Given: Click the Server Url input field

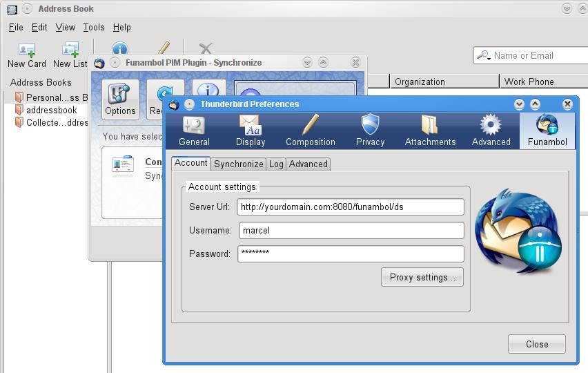Looking at the screenshot, I should pyautogui.click(x=351, y=207).
